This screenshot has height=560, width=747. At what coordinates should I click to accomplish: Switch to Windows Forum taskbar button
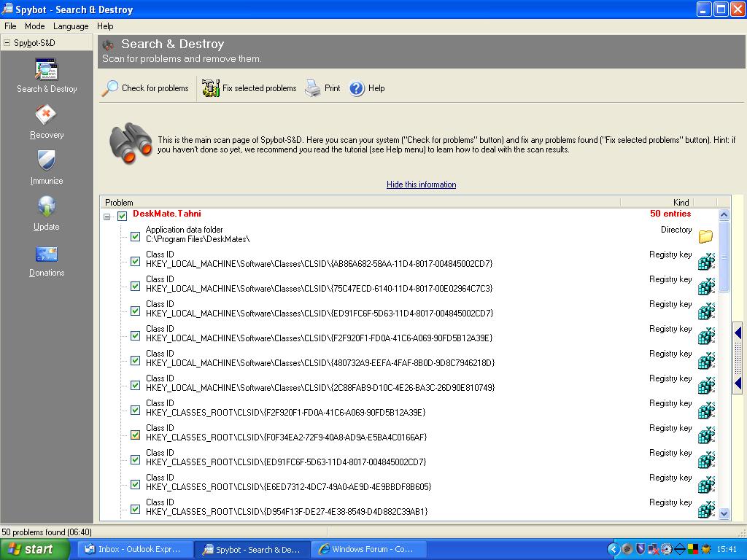tap(368, 549)
